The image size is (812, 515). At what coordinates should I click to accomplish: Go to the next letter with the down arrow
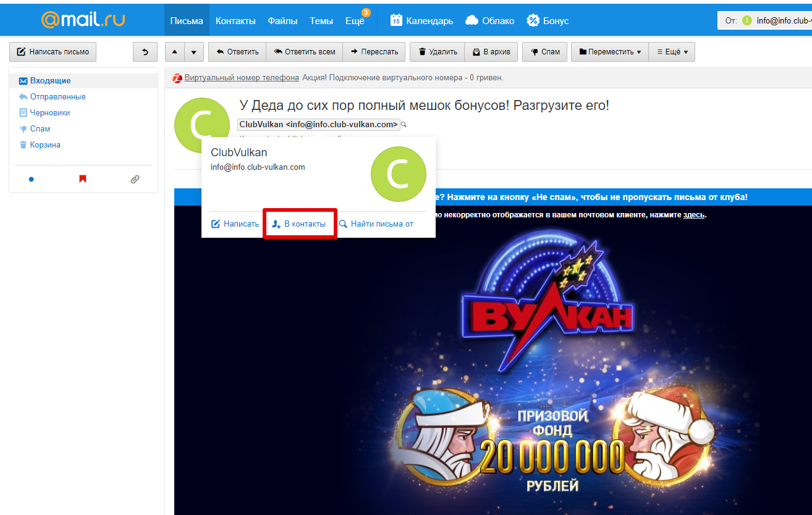click(x=194, y=52)
